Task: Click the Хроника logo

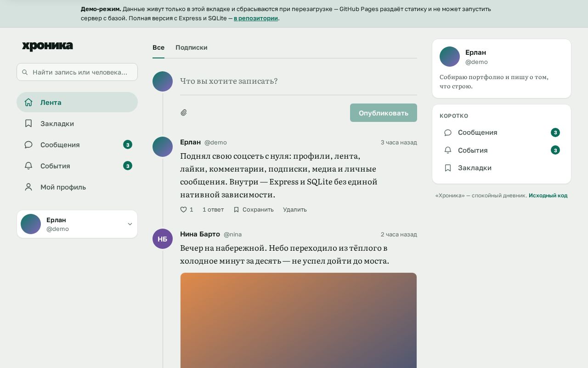Action: (47, 46)
